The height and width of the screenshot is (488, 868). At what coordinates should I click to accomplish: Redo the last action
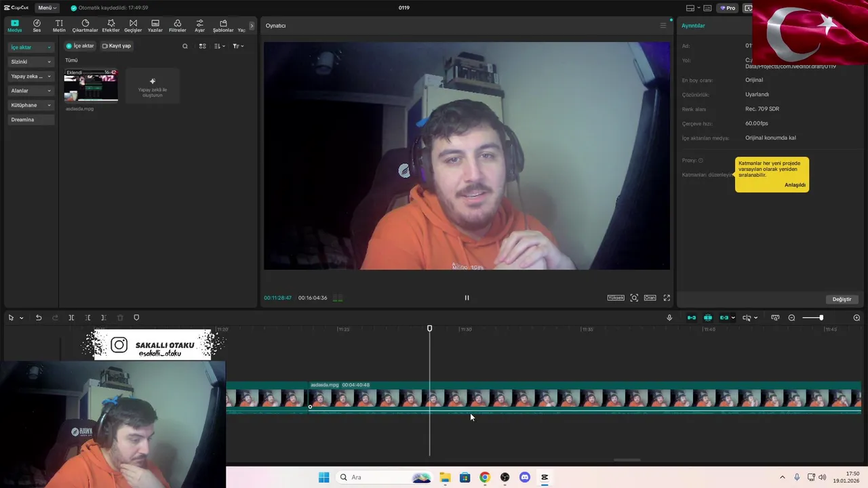[x=56, y=318]
